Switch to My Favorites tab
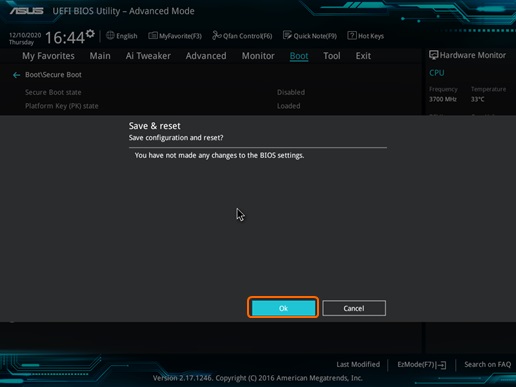Screen dimensions: 516x387 tap(48, 56)
